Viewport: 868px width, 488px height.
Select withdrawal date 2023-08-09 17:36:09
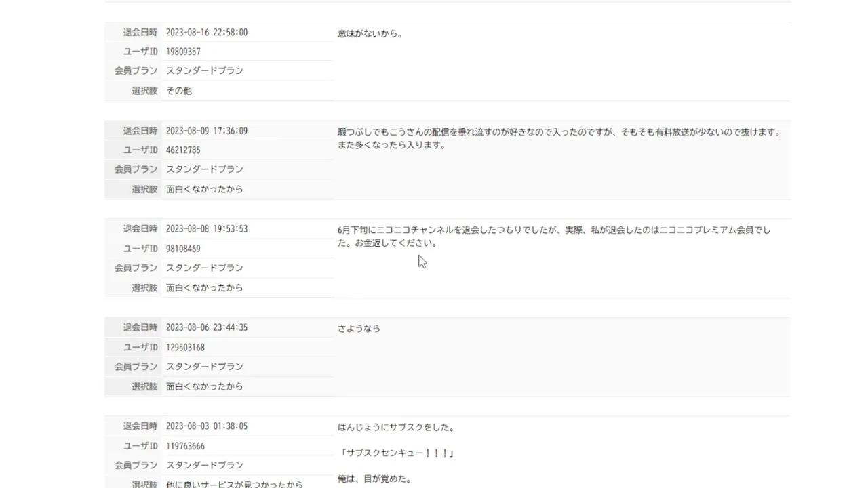click(207, 131)
